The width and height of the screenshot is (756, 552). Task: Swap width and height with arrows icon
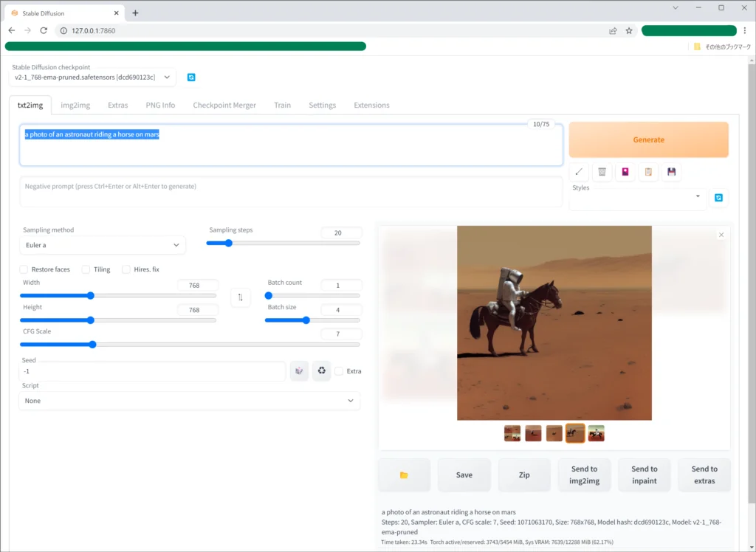point(240,297)
